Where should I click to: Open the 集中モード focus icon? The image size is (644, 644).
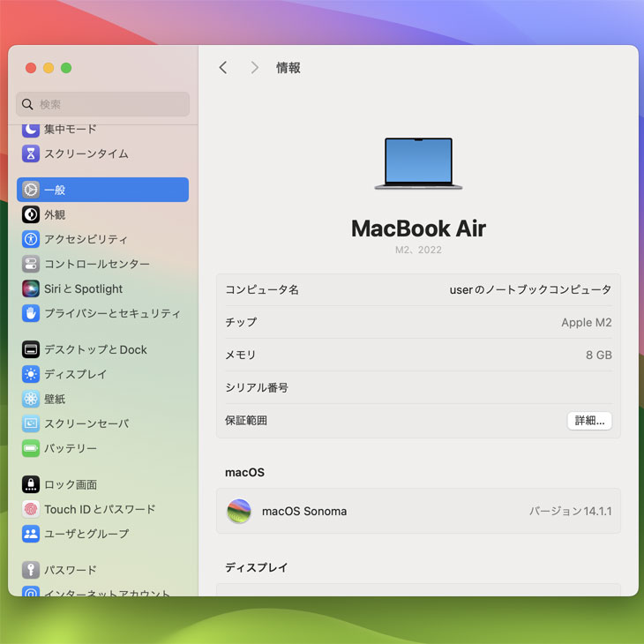tap(31, 130)
